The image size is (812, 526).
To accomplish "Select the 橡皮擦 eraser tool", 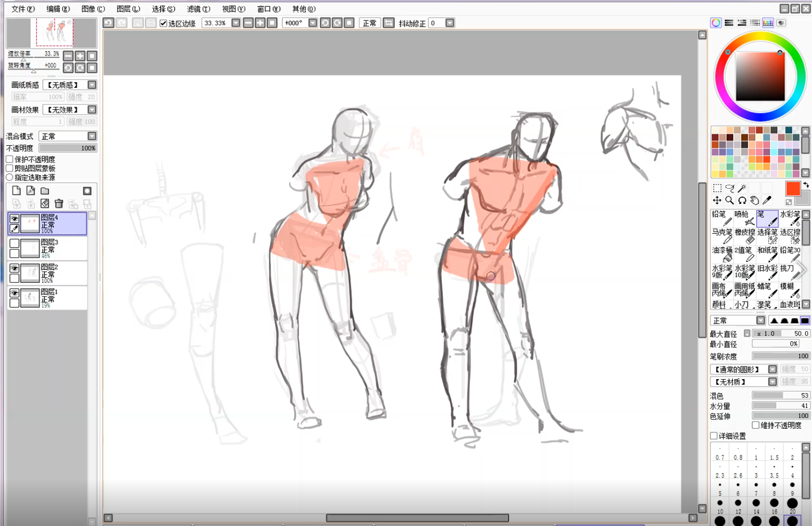I will tap(744, 236).
